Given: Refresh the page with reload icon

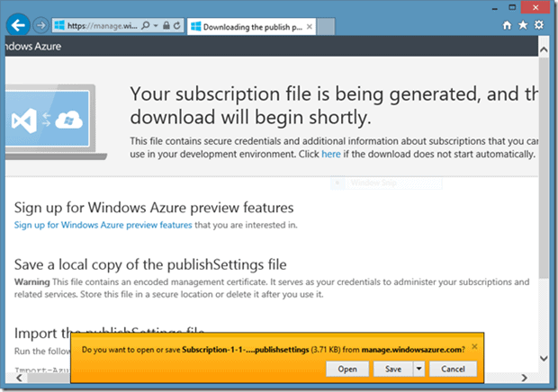Looking at the screenshot, I should [x=177, y=25].
